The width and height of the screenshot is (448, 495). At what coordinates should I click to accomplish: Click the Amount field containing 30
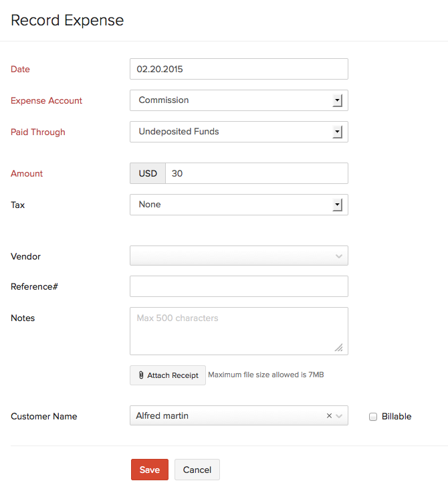point(256,173)
